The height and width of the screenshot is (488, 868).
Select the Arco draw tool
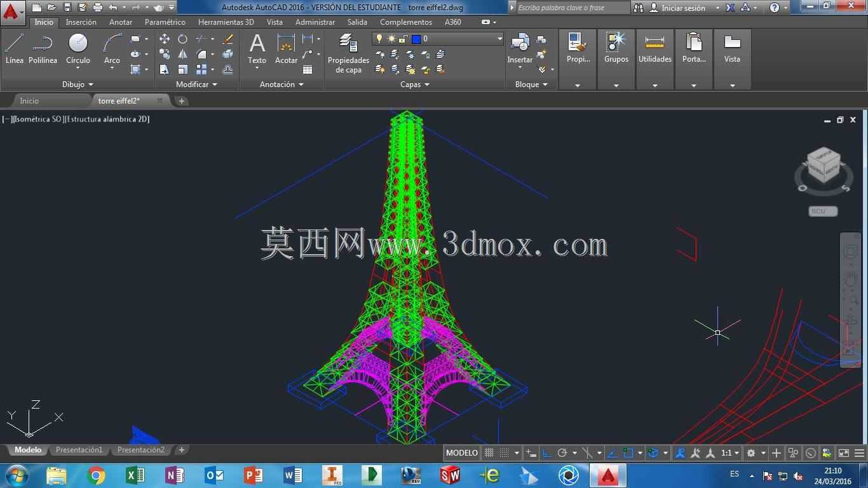(112, 49)
